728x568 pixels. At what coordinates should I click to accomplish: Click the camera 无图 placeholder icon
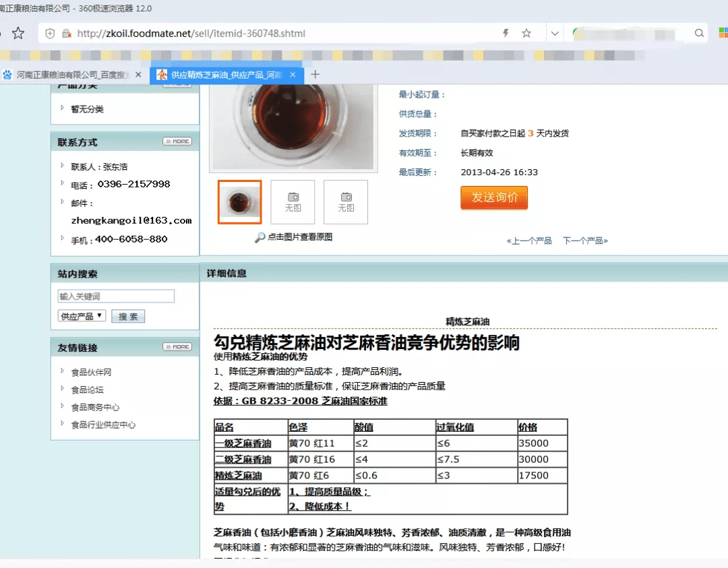click(293, 197)
